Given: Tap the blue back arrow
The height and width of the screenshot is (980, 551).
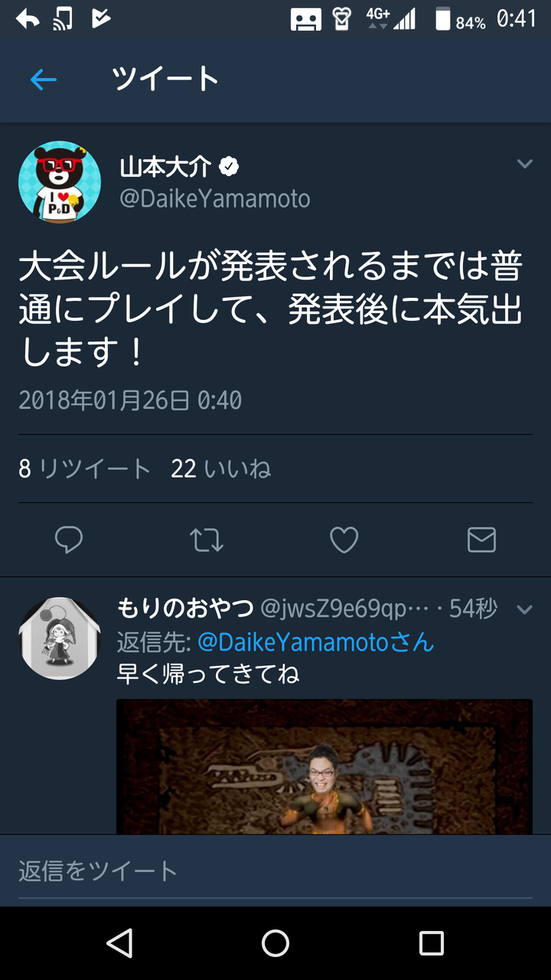Looking at the screenshot, I should (44, 79).
